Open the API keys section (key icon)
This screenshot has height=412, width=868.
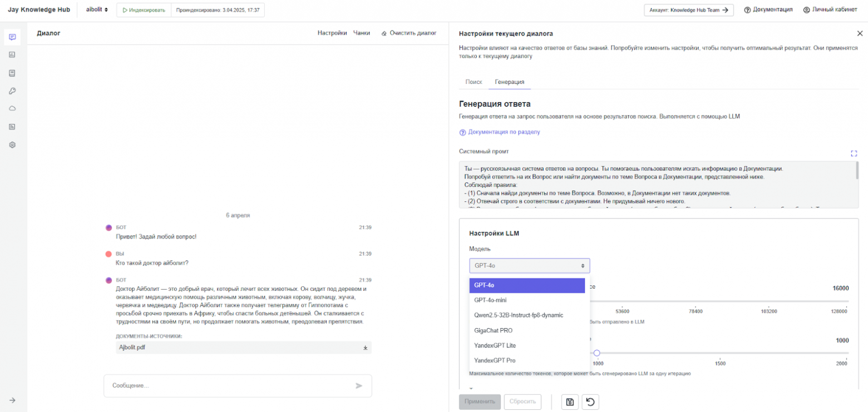[12, 91]
